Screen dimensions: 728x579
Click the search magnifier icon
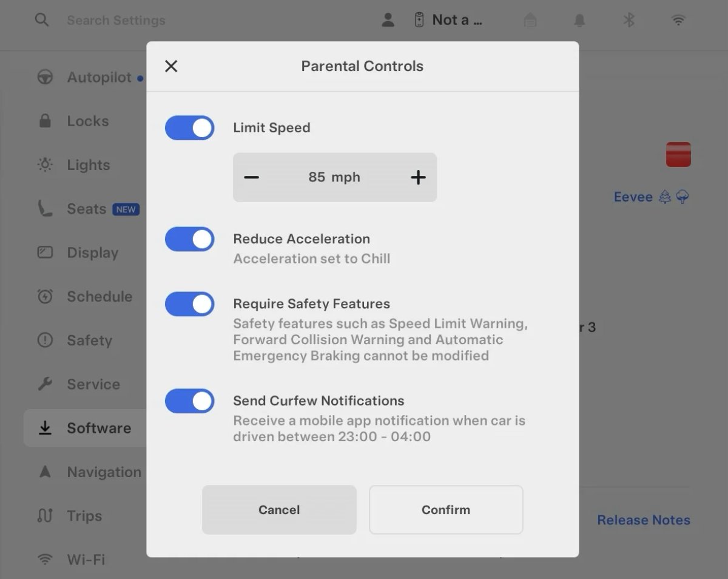point(41,20)
